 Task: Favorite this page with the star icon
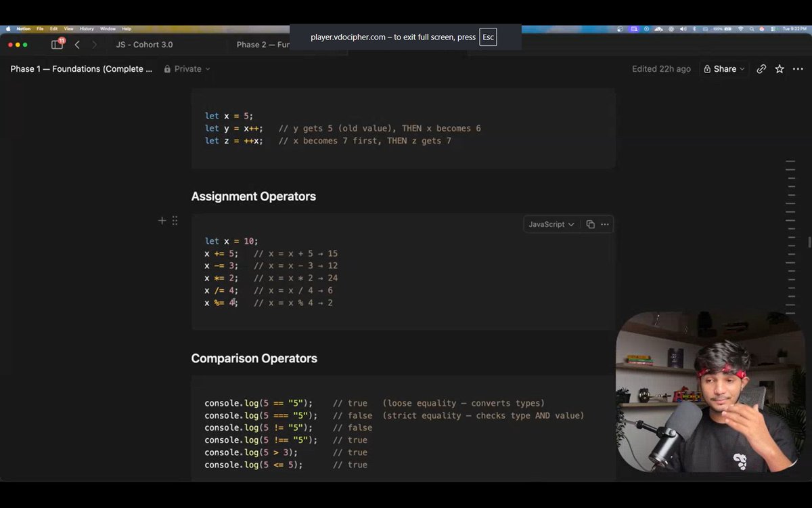point(780,69)
